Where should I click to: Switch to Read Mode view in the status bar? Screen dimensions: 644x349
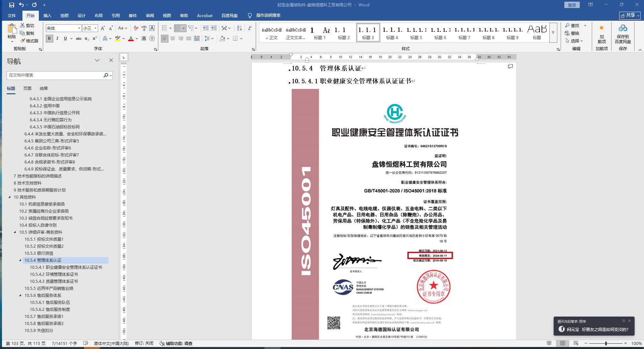click(x=549, y=343)
